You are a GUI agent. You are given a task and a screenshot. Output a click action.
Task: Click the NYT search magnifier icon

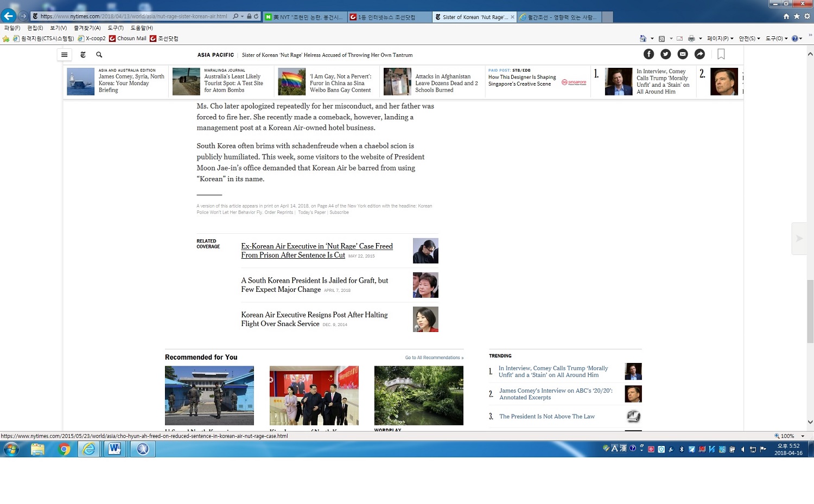99,55
